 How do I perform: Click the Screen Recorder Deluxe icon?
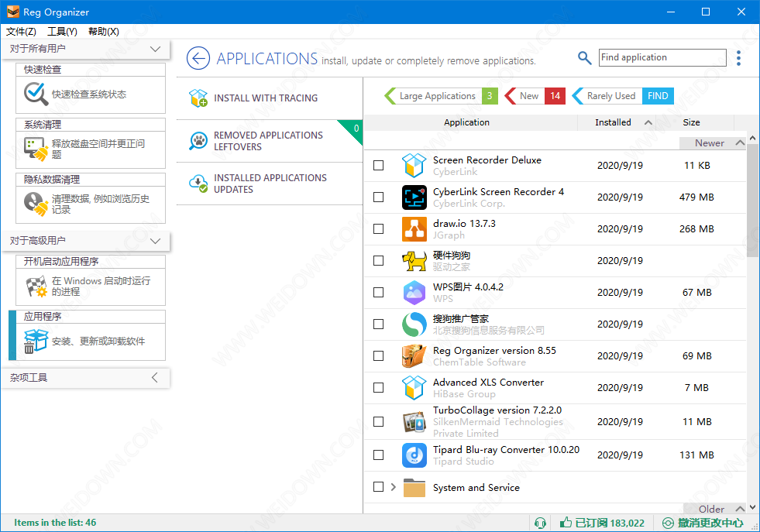pyautogui.click(x=414, y=166)
